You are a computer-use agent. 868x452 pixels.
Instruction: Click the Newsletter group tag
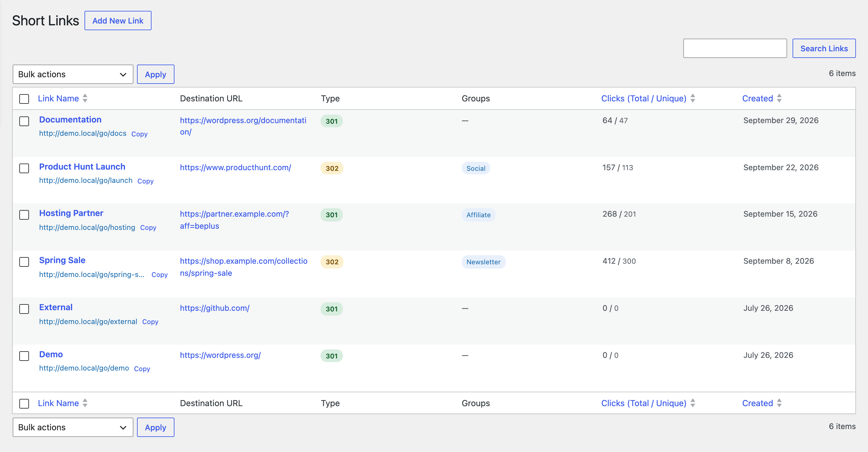[x=483, y=262]
